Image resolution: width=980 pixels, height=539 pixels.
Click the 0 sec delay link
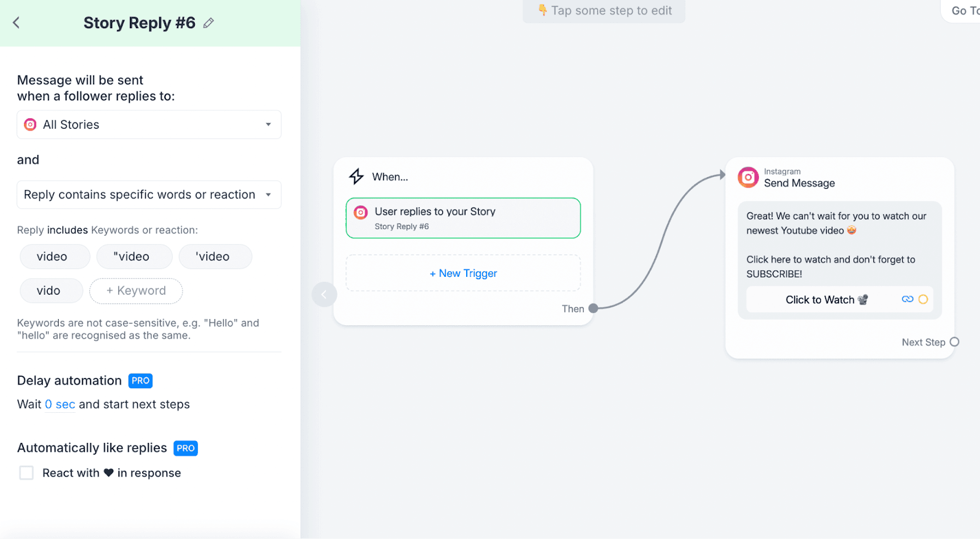pyautogui.click(x=60, y=404)
